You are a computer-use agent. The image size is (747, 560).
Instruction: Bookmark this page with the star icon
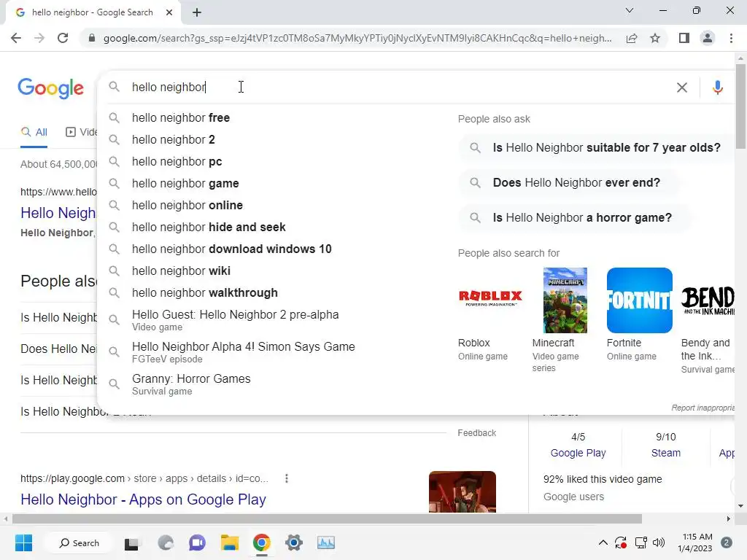[655, 38]
